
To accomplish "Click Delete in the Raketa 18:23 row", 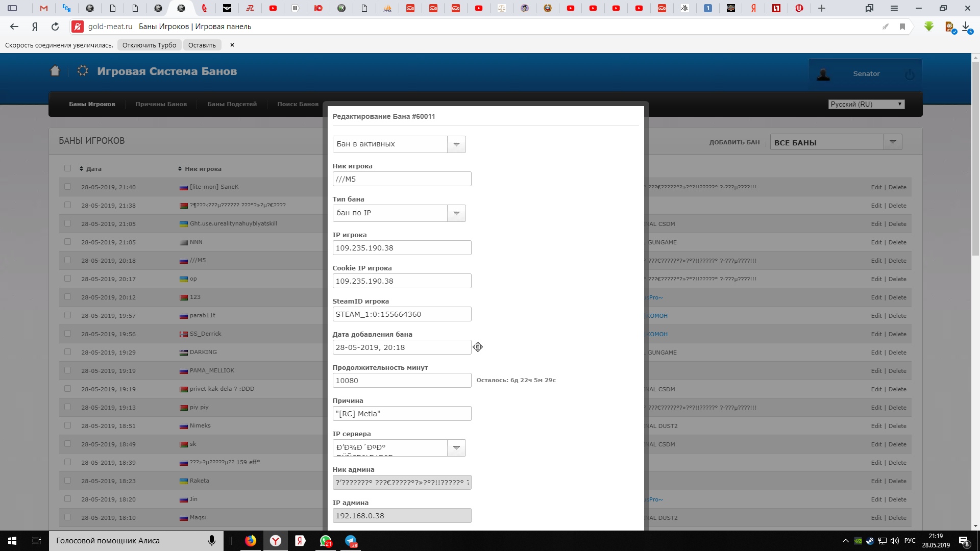I will (897, 481).
